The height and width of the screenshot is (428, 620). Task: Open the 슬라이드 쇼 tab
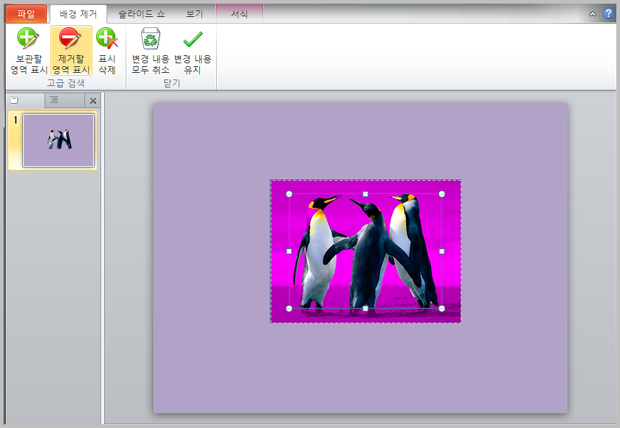point(142,14)
